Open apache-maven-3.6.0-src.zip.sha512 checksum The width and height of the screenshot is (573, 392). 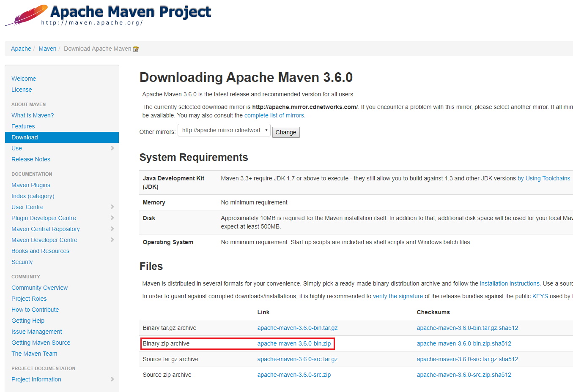click(x=464, y=375)
